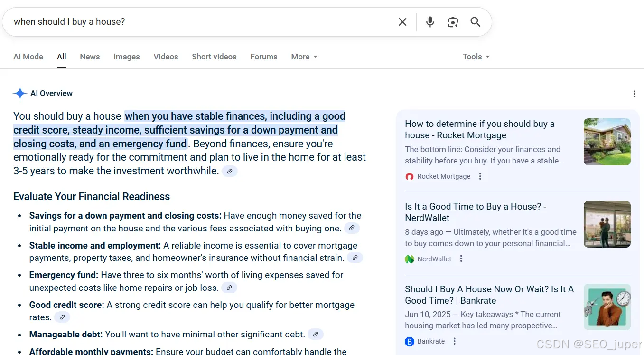Click the AI Overview sparkle icon
644x355 pixels.
click(20, 94)
